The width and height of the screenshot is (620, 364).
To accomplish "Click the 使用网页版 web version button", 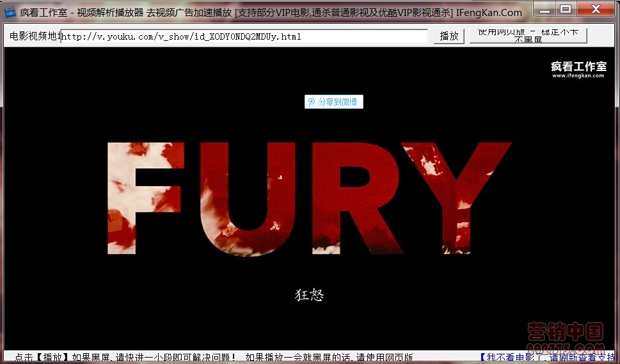I will point(528,36).
